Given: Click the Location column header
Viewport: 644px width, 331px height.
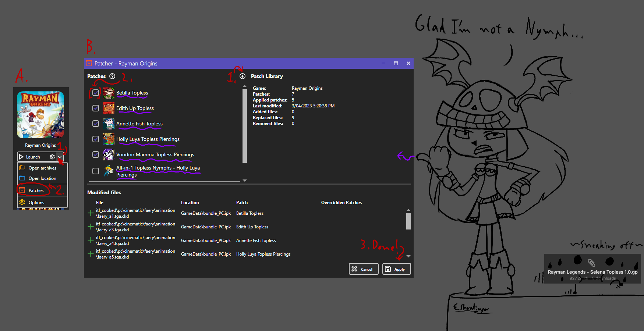Looking at the screenshot, I should coord(190,202).
